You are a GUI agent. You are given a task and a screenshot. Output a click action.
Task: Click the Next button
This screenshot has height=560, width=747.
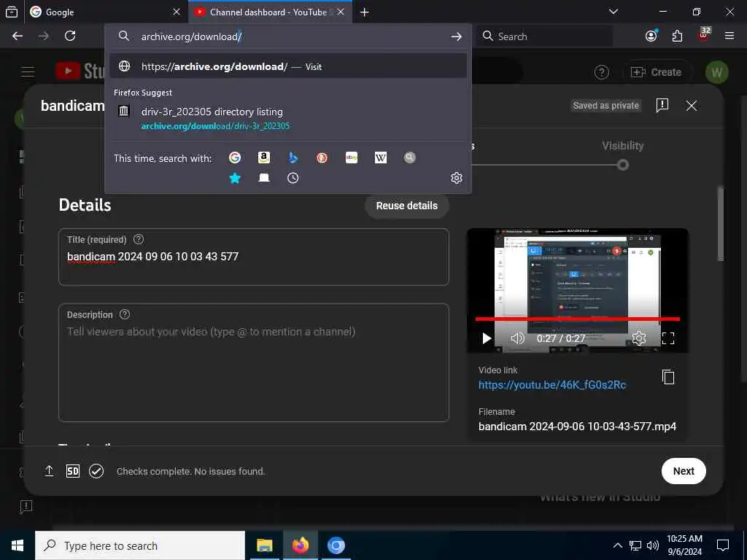click(684, 471)
